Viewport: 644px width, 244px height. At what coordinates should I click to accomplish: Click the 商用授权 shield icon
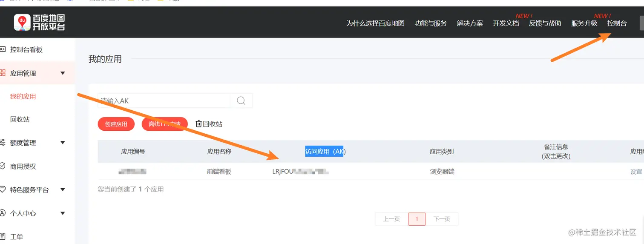click(x=3, y=166)
